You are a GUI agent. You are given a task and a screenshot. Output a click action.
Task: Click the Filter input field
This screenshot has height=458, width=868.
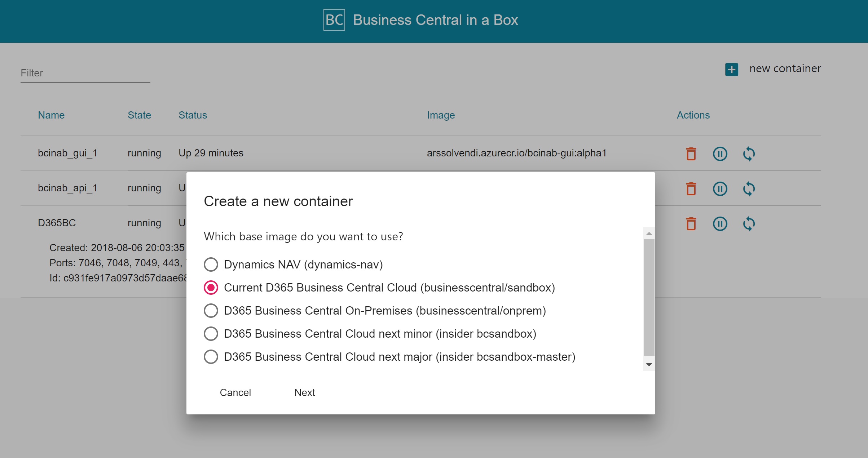85,73
